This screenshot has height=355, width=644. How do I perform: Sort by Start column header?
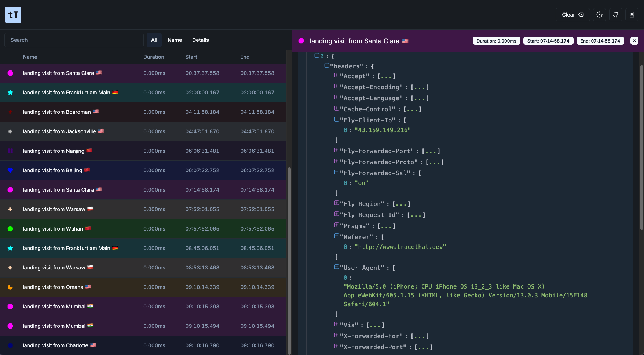coord(191,57)
